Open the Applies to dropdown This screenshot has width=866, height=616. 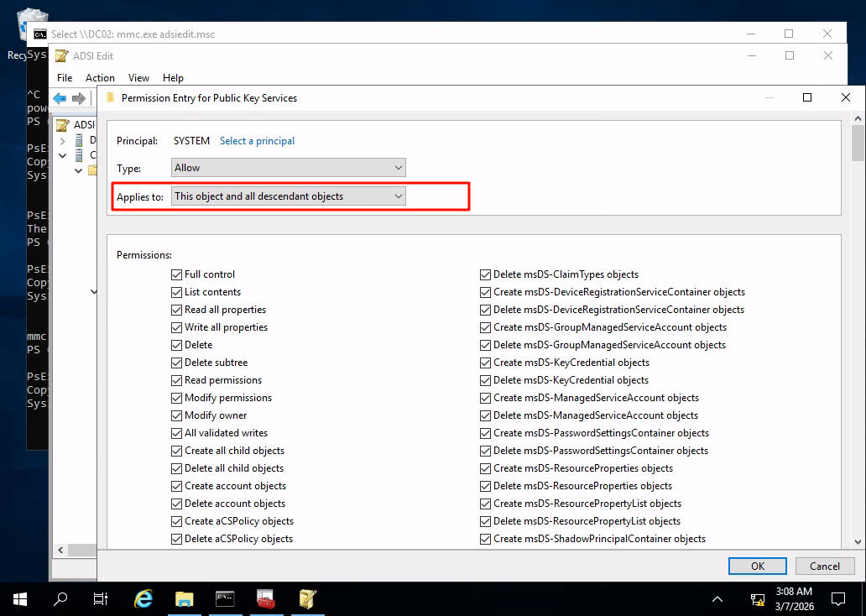point(288,196)
